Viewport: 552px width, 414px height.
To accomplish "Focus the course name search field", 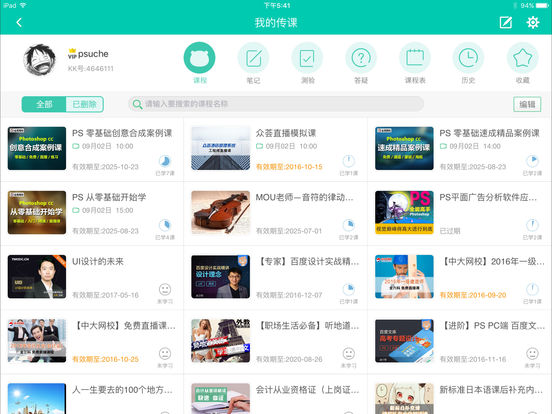I will click(x=276, y=104).
